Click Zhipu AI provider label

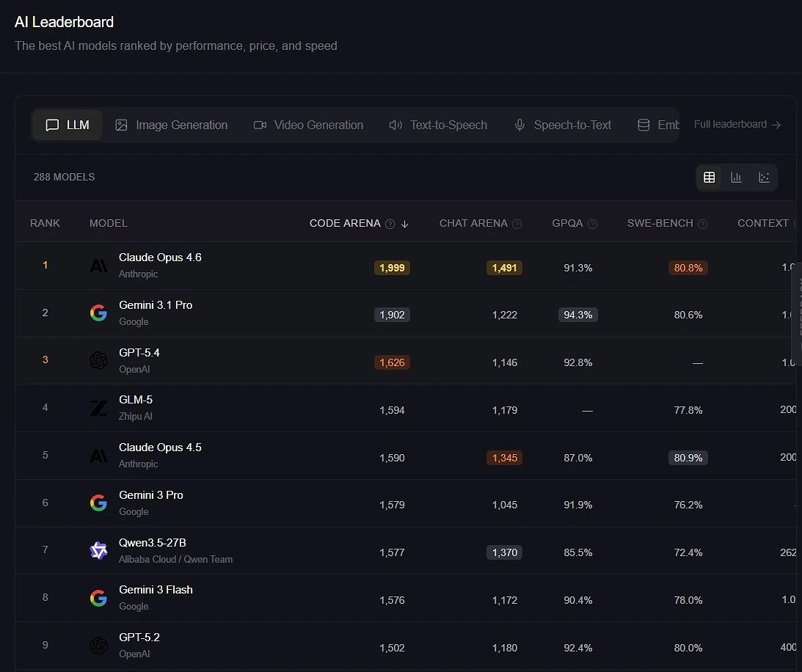[136, 416]
